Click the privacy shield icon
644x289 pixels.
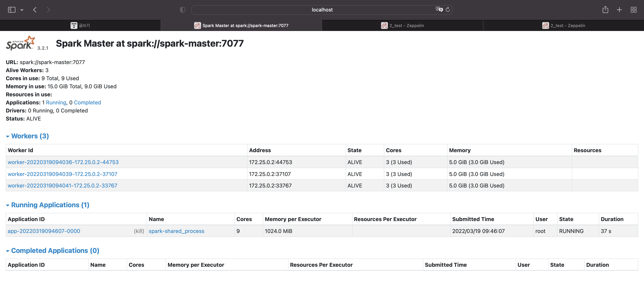[x=182, y=10]
